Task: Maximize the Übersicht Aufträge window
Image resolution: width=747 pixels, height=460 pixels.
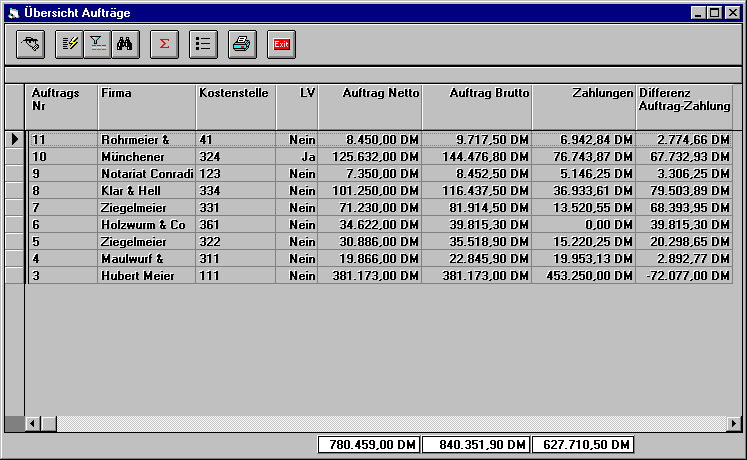Action: coord(715,13)
